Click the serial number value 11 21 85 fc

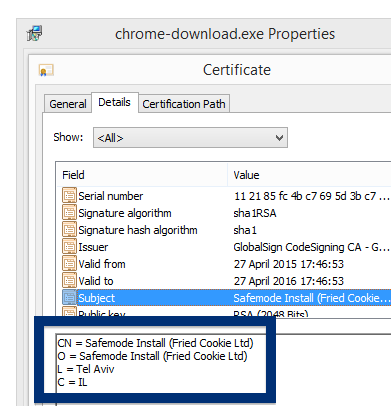[x=311, y=196]
